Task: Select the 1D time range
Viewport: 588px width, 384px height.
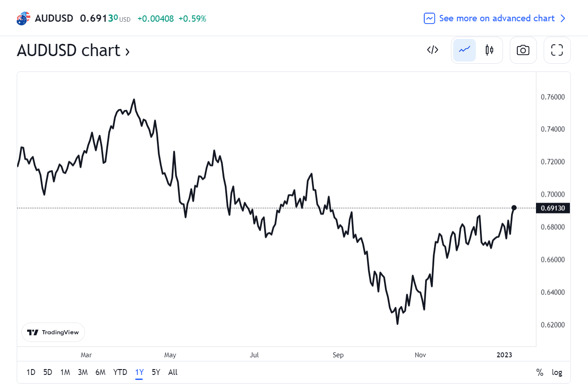Action: (31, 373)
